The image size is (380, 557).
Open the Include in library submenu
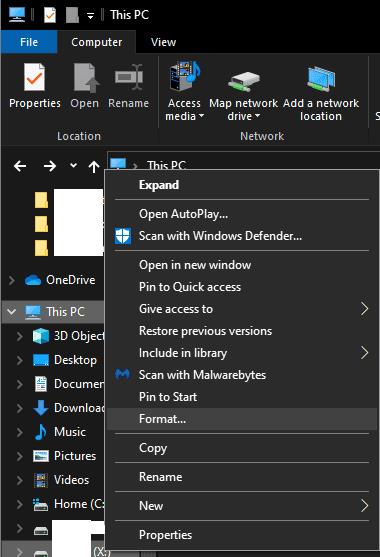tap(241, 353)
